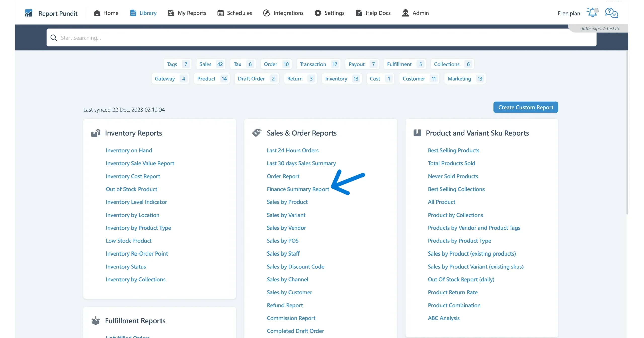Screen dimensions: 644x338
Task: Select the Inventory 13 filter chip
Action: 342,79
